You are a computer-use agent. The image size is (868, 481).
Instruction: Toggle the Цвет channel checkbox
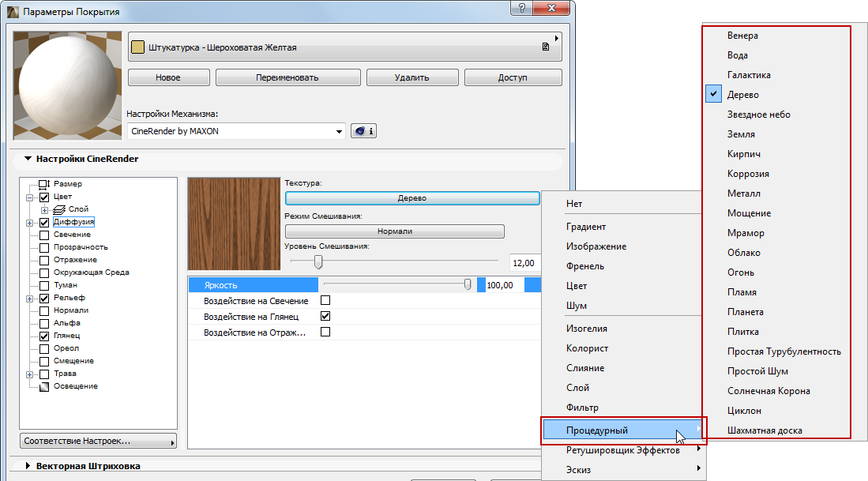pyautogui.click(x=44, y=197)
